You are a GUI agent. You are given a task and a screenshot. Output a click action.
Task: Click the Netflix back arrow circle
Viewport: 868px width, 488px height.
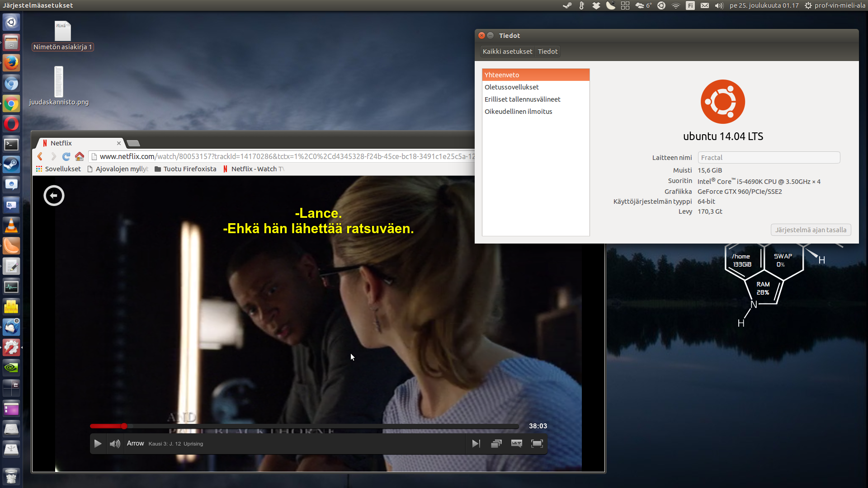54,196
